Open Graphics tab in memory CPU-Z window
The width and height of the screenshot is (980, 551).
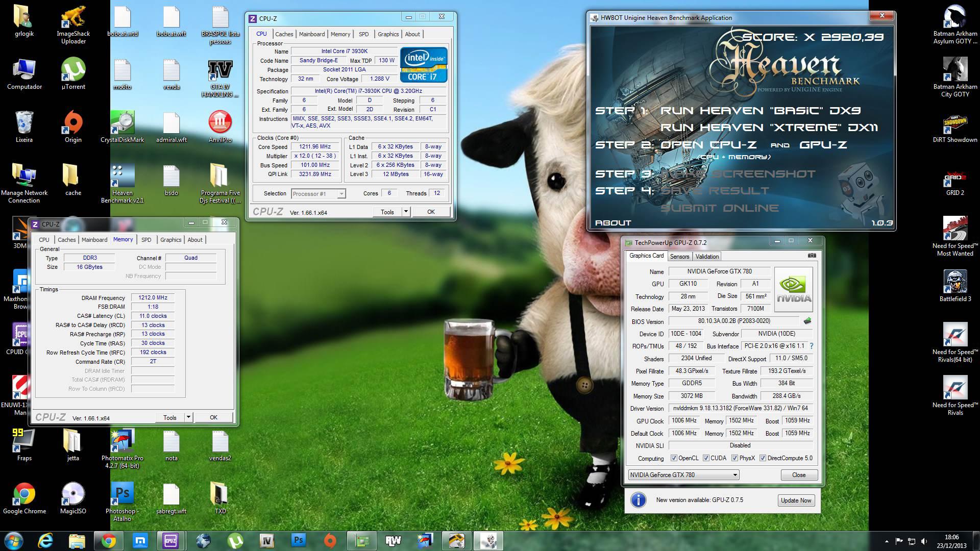coord(170,240)
